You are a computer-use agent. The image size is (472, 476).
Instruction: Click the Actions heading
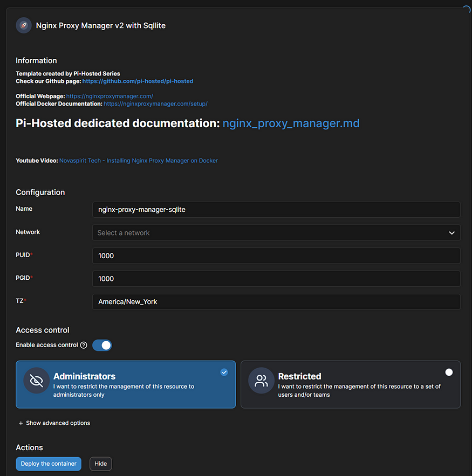[x=29, y=447]
